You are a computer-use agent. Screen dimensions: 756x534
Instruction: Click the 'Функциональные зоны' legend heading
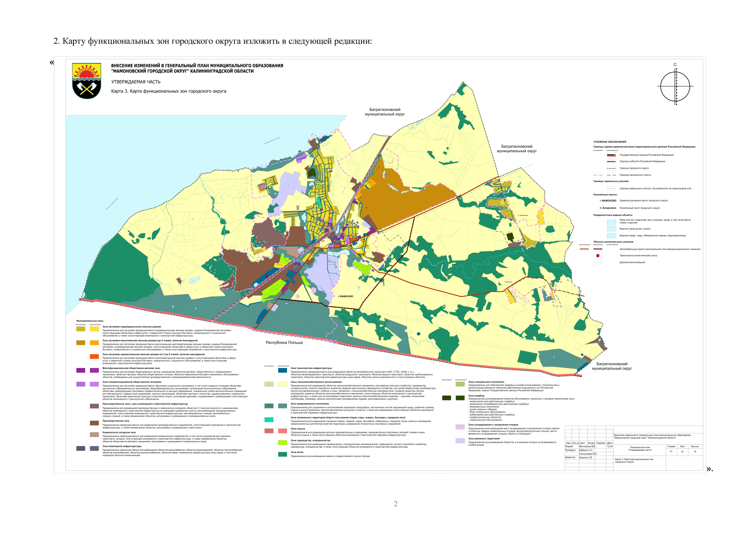pos(89,320)
